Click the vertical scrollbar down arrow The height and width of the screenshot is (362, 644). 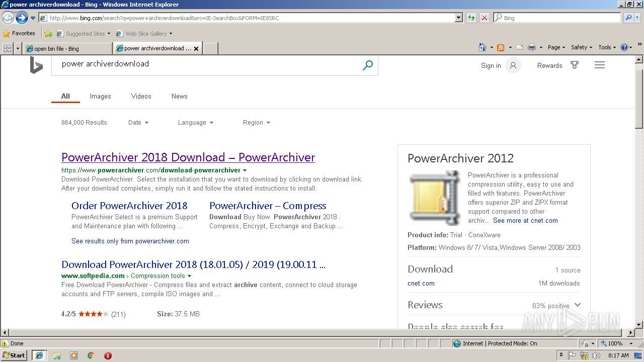(x=639, y=324)
